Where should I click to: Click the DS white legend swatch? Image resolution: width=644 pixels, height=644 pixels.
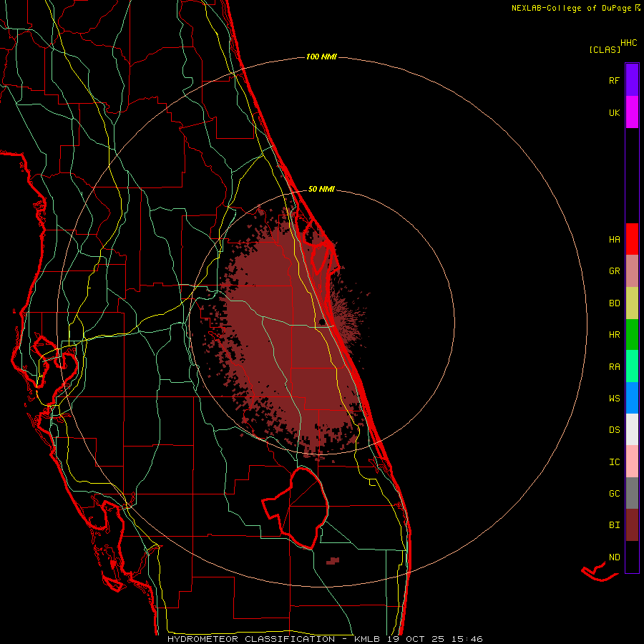click(632, 429)
